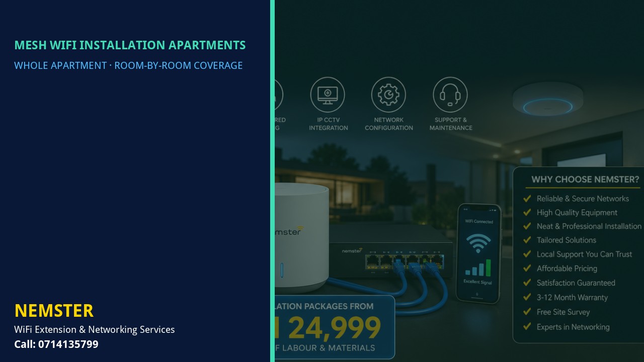Click the 3-12 Month Warranty line

[572, 298]
